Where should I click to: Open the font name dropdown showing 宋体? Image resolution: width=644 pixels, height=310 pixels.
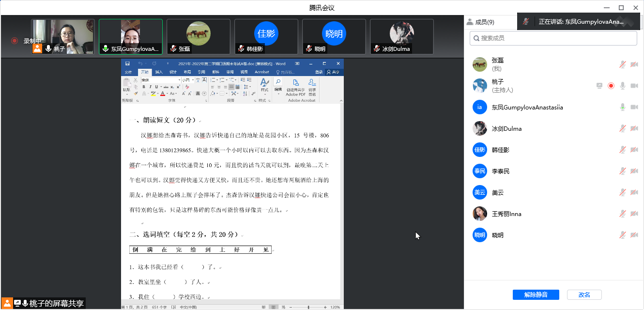pyautogui.click(x=178, y=80)
